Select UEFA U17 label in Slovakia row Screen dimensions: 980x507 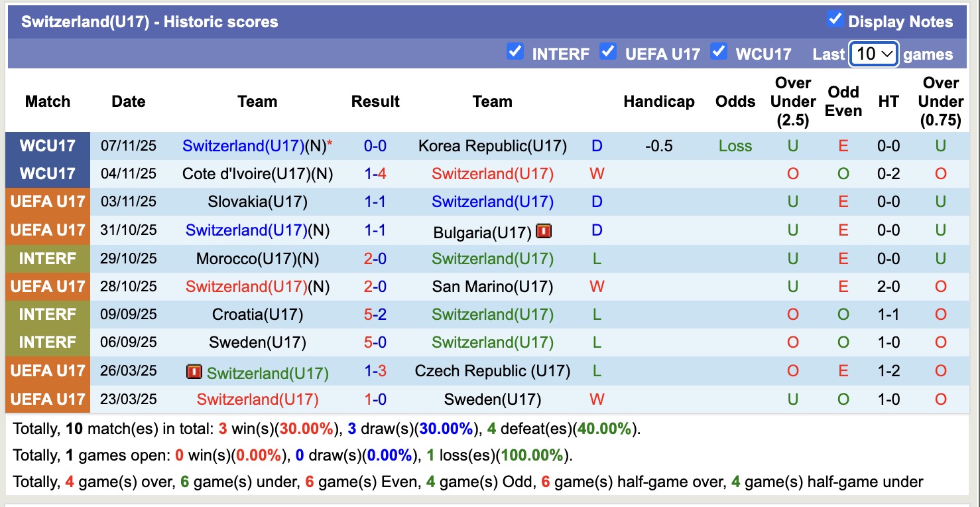pos(48,202)
